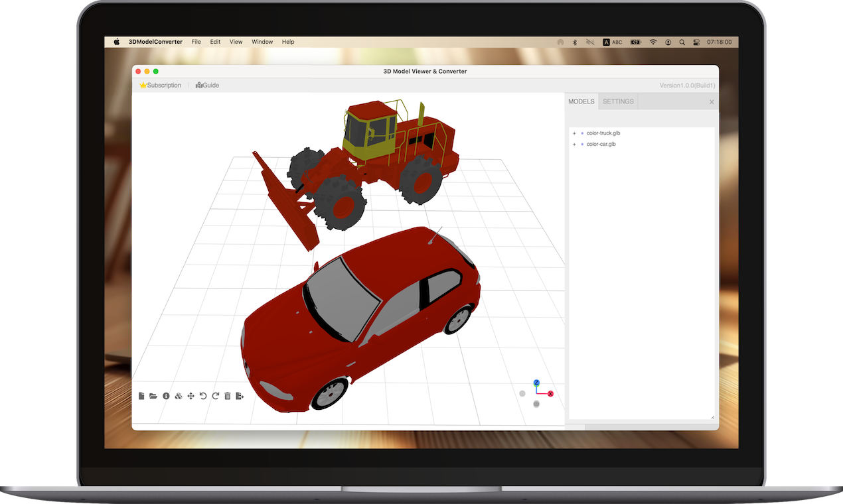
Task: Export the model with the export icon
Action: [x=240, y=396]
